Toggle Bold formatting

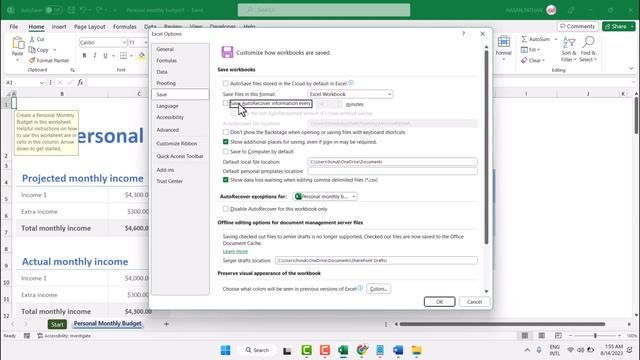84,56
